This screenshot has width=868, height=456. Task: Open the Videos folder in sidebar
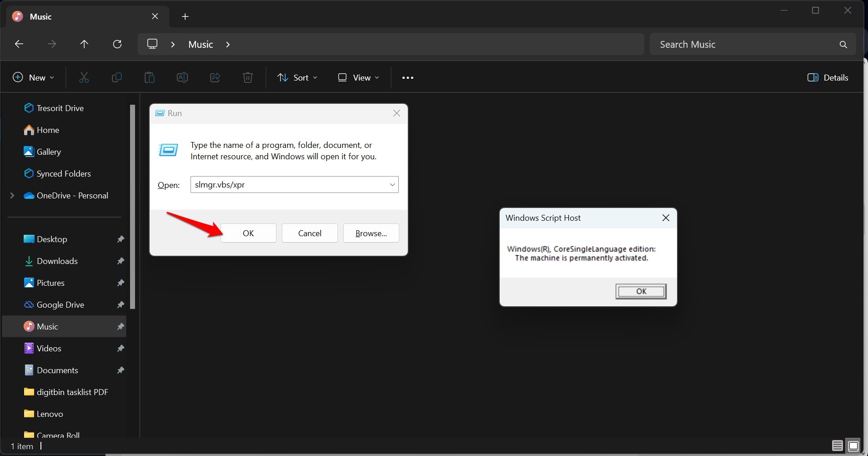tap(42, 348)
